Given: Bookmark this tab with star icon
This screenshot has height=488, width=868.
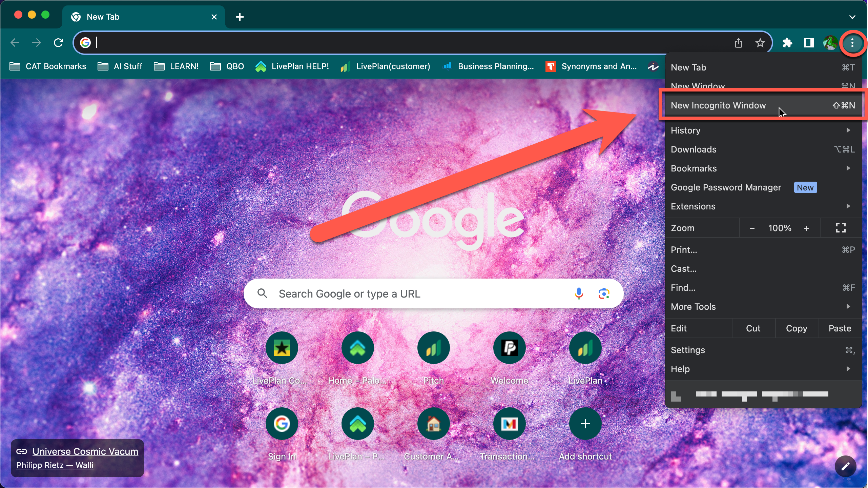Looking at the screenshot, I should click(760, 43).
